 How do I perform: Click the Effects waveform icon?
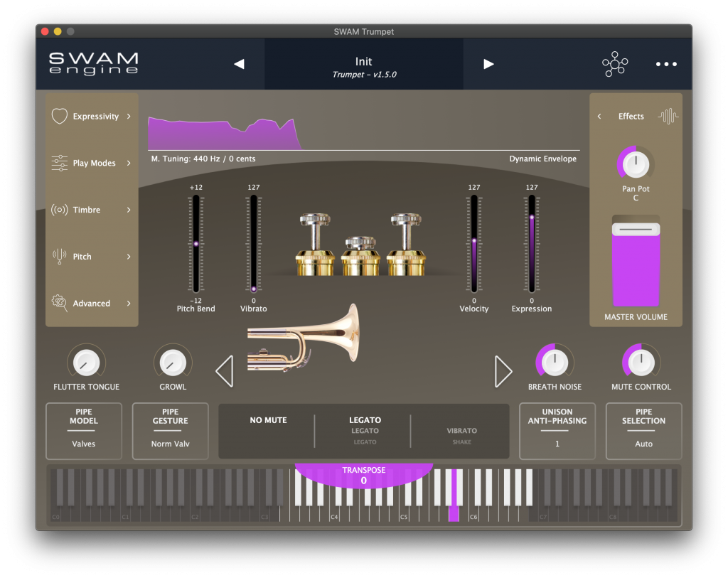[668, 116]
